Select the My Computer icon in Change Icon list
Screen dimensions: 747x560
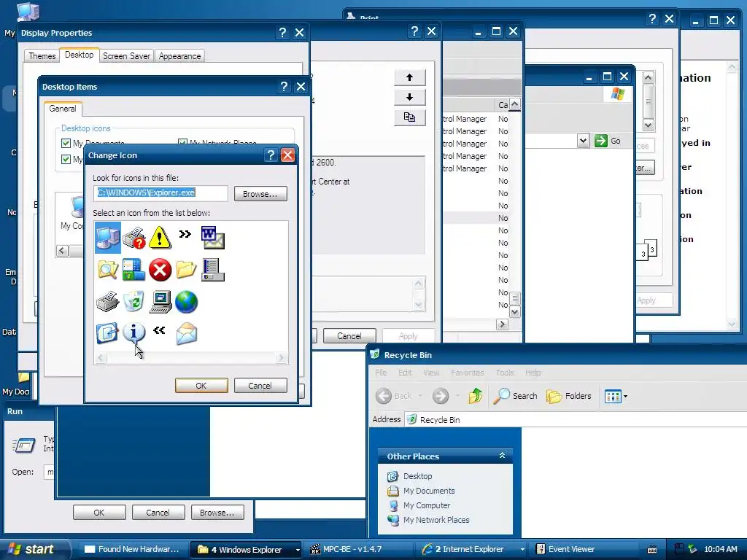click(108, 238)
